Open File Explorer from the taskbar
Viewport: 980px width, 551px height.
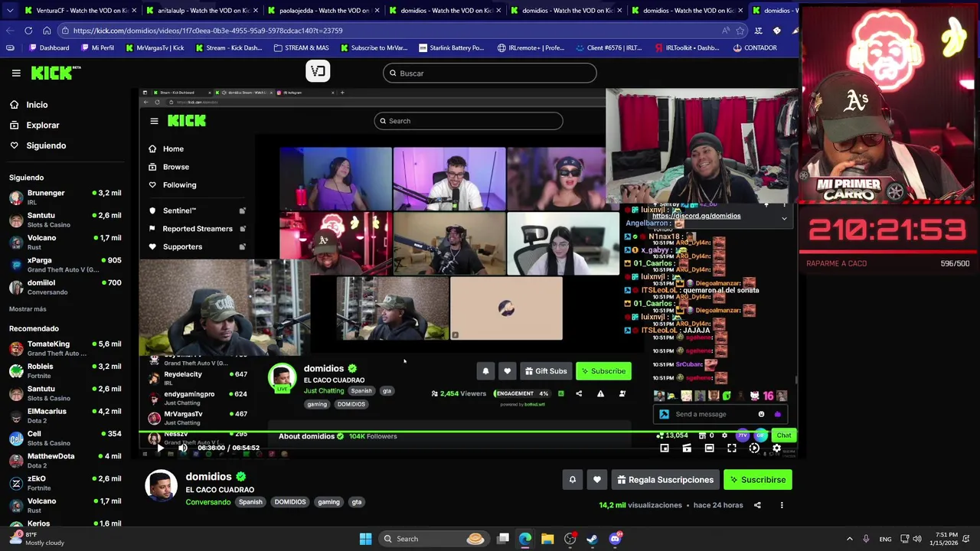tap(547, 539)
